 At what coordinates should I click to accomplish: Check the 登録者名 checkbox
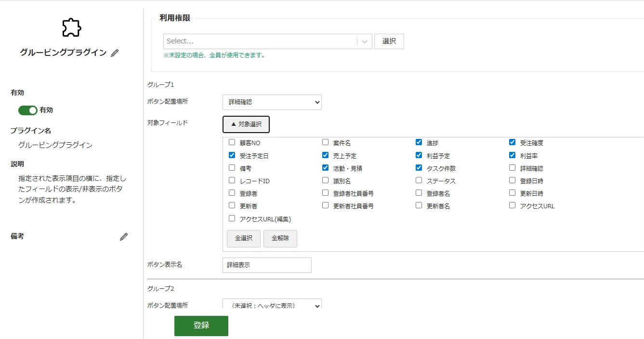(419, 193)
